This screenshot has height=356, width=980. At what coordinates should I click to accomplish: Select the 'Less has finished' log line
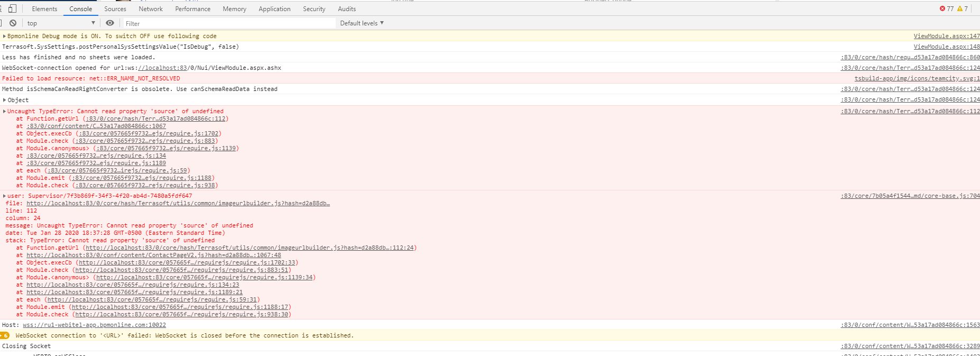coord(79,57)
